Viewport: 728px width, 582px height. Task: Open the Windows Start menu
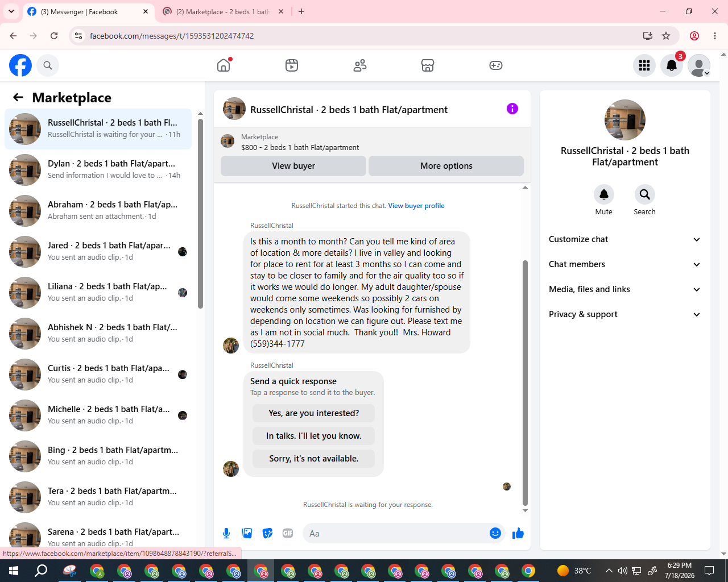[x=14, y=571]
